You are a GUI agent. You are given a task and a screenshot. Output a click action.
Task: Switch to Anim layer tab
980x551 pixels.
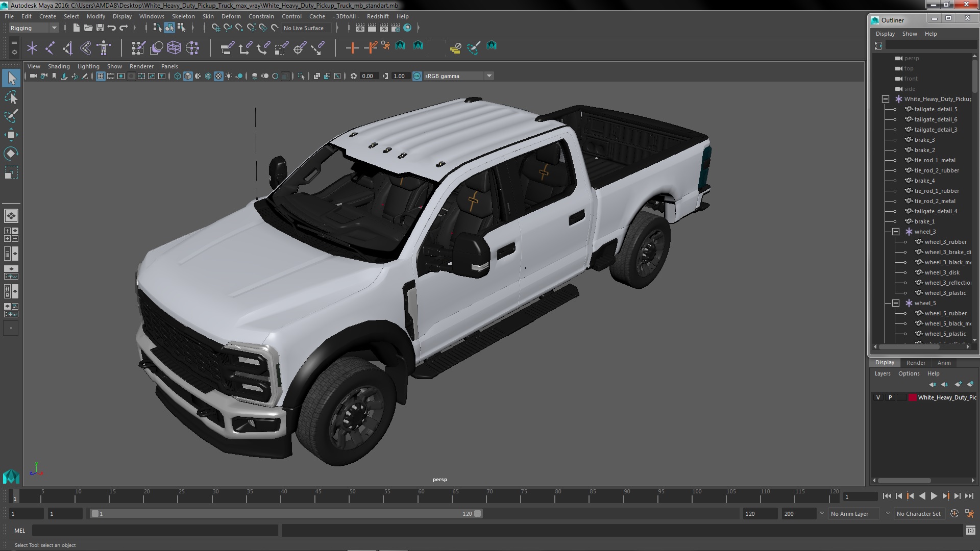pos(944,363)
